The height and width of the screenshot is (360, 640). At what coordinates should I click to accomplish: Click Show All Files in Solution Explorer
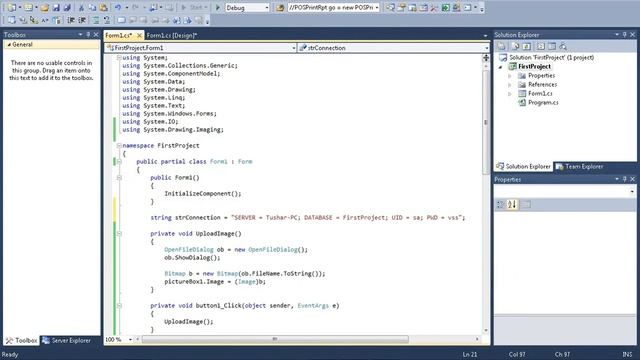(516, 47)
